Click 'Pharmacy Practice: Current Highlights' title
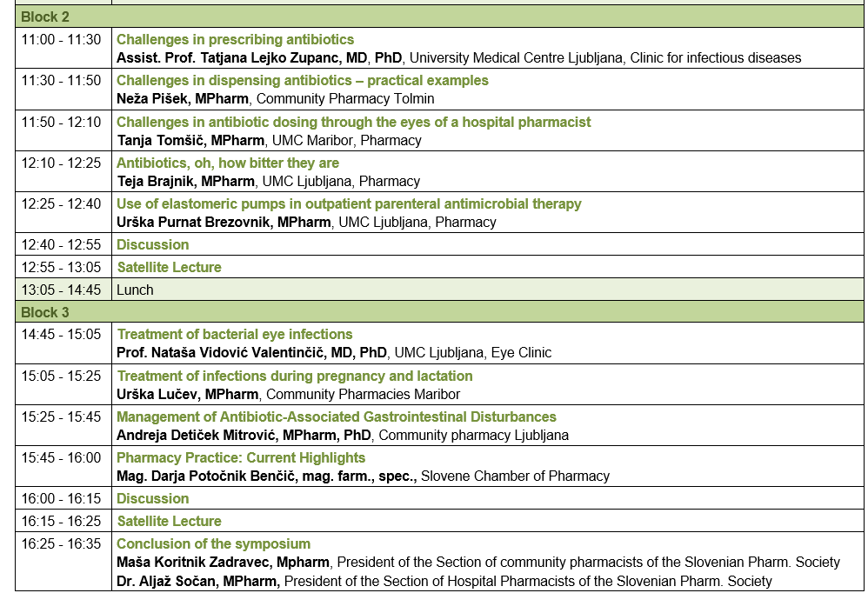 (x=241, y=458)
